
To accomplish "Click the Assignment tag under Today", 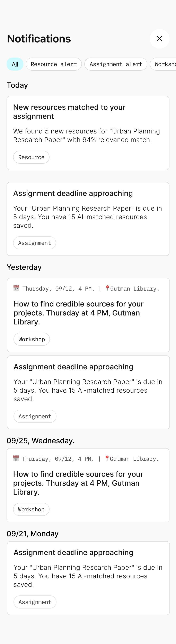I will click(35, 243).
